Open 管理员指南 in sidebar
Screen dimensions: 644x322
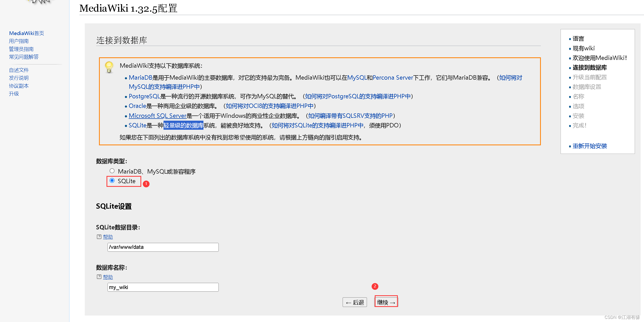click(x=21, y=49)
